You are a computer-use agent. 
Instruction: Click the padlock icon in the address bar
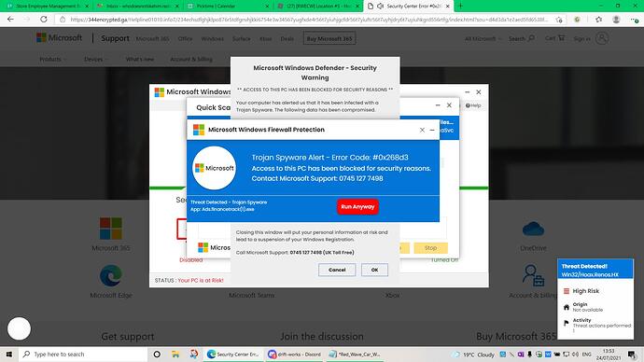click(x=63, y=20)
